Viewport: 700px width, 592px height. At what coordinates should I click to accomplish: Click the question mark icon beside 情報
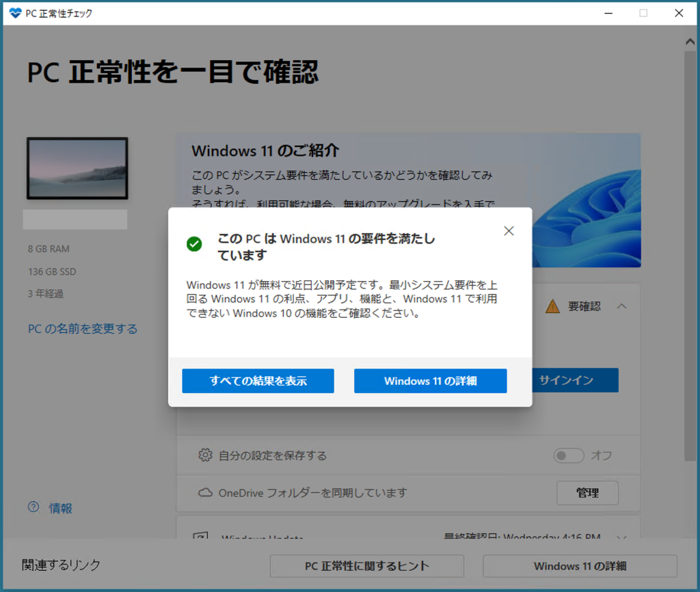click(33, 507)
